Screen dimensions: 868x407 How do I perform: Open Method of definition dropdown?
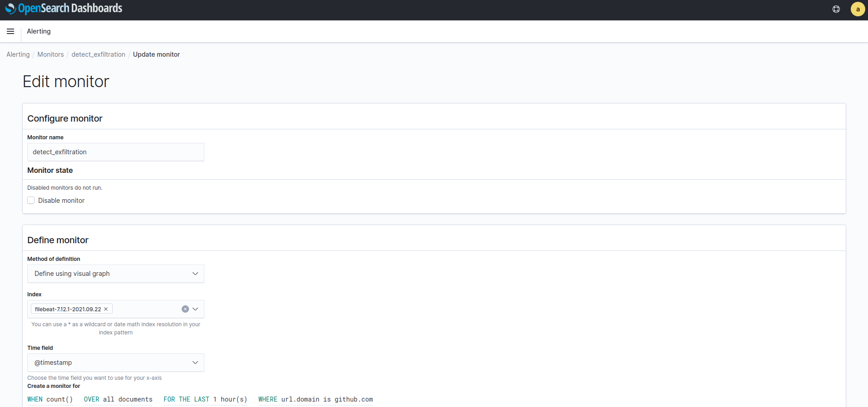(x=115, y=274)
